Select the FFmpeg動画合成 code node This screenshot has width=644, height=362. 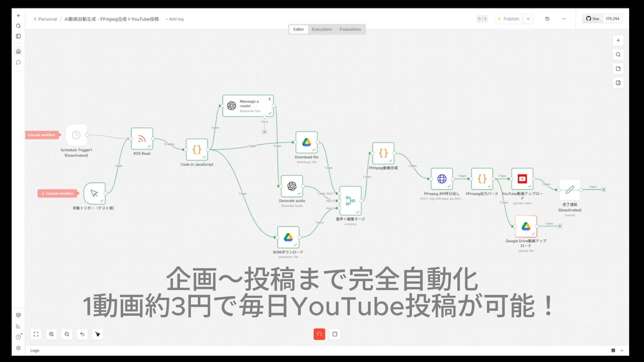pos(383,153)
